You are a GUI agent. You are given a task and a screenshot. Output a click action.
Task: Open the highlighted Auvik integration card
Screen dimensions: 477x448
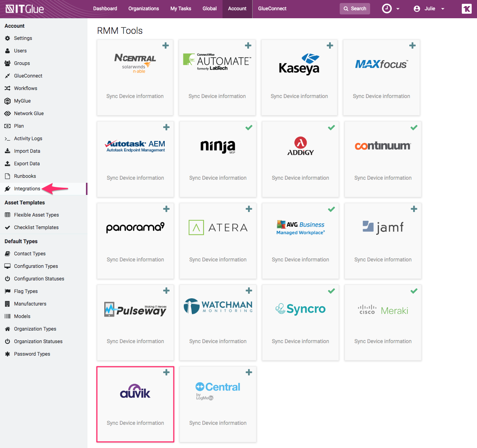(x=135, y=404)
